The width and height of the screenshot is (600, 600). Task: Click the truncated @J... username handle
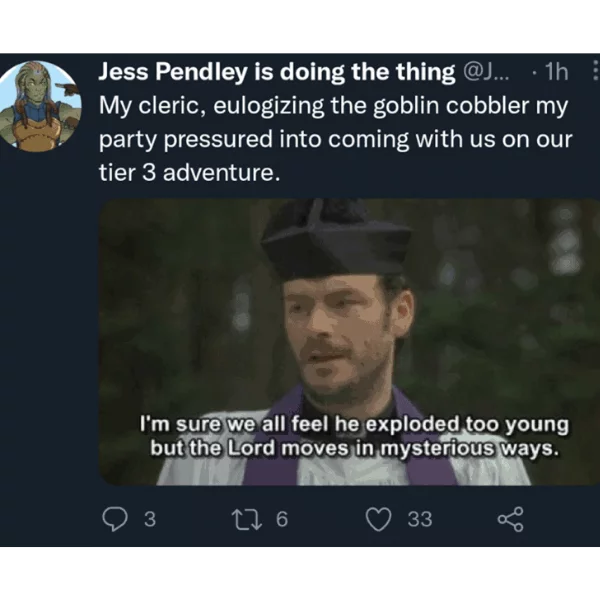tap(486, 72)
